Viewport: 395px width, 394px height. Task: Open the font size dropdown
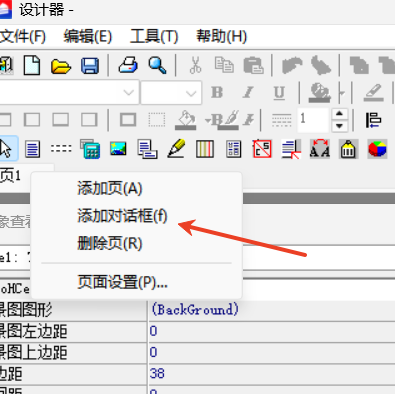point(191,93)
